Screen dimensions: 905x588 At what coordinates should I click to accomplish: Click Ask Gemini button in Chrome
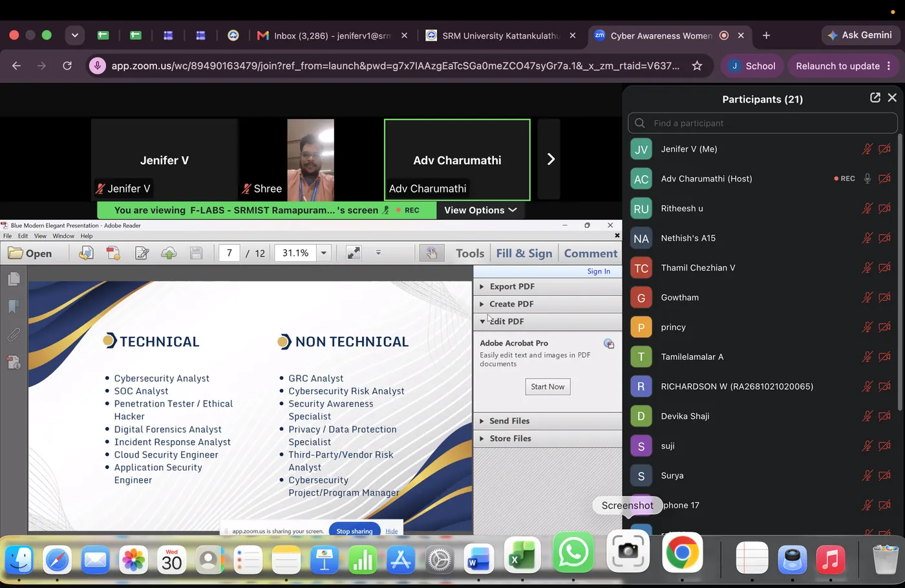(859, 35)
